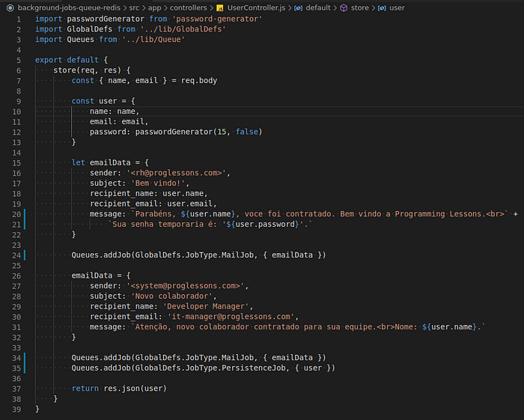Viewport: 524px width, 420px height.
Task: Open the app breadcrumb segment
Action: [x=154, y=7]
